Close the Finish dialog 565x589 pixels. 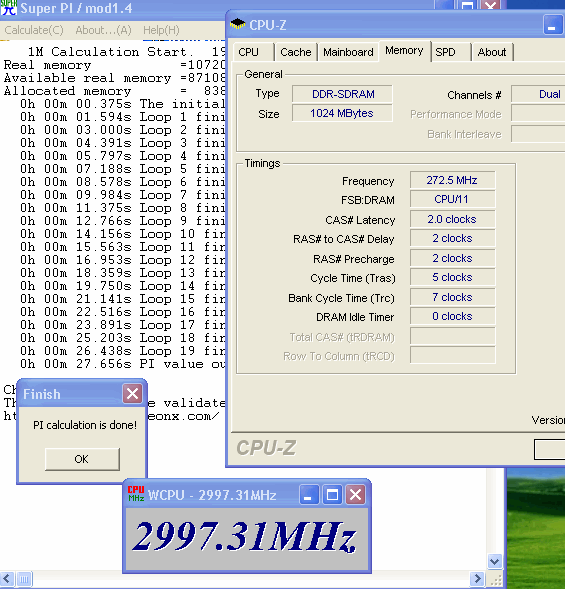(132, 394)
